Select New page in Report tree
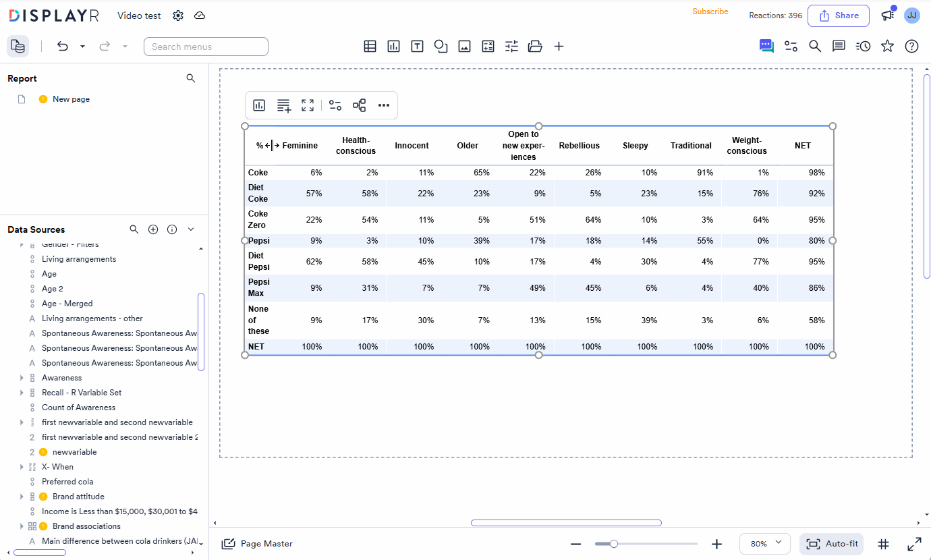This screenshot has height=560, width=931. tap(71, 99)
